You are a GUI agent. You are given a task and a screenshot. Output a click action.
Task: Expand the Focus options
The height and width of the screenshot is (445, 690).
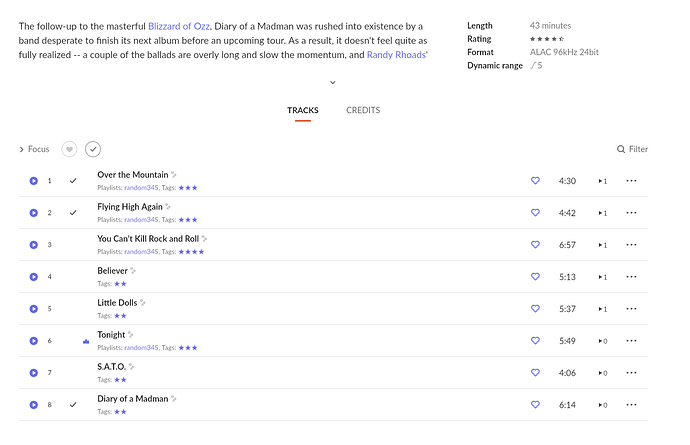pyautogui.click(x=34, y=149)
